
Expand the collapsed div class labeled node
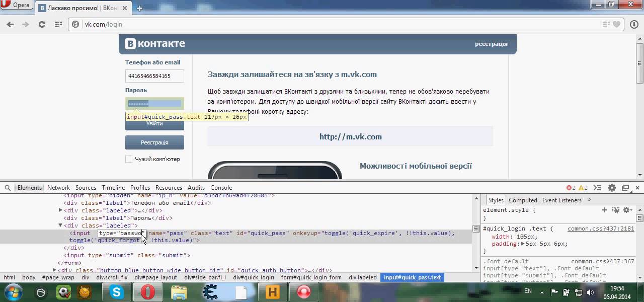click(60, 210)
